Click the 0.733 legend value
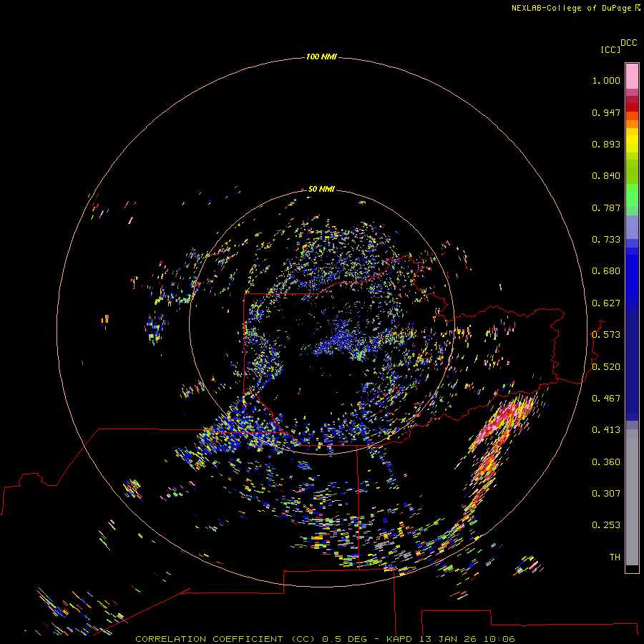644x644 pixels. click(x=606, y=240)
